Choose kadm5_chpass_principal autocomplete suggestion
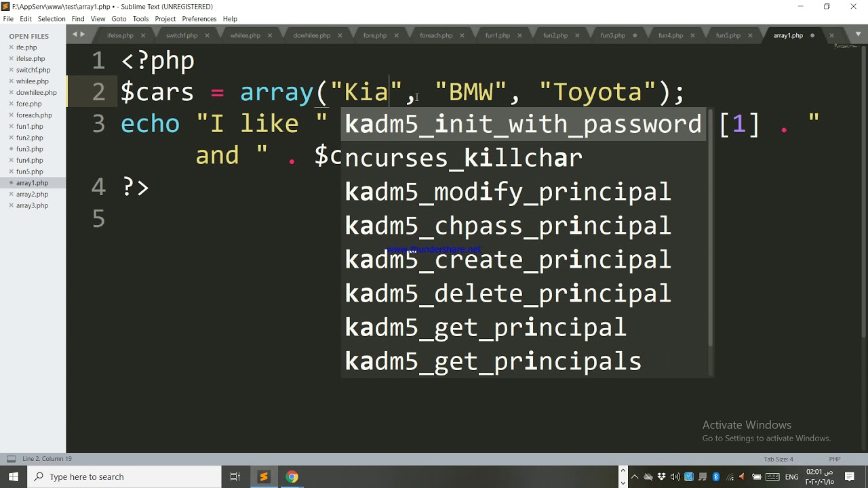This screenshot has width=868, height=488. (x=524, y=226)
